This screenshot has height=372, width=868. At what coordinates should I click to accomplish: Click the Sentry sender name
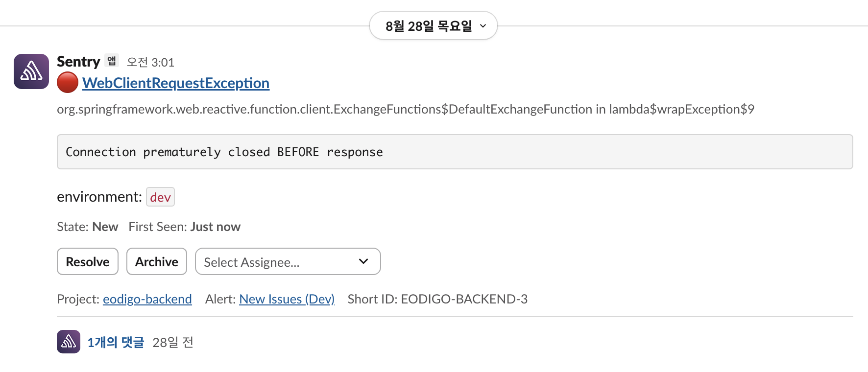coord(78,62)
